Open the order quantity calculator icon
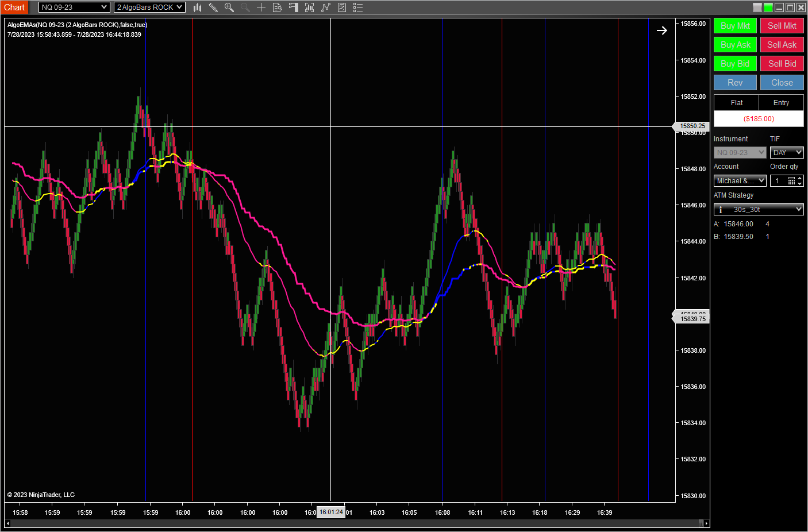This screenshot has width=808, height=532. tap(791, 181)
